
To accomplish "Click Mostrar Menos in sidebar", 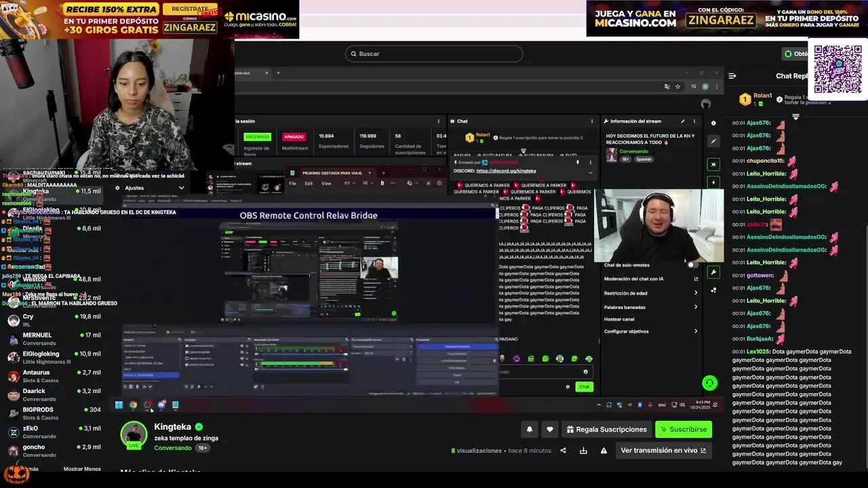I will pos(82,469).
